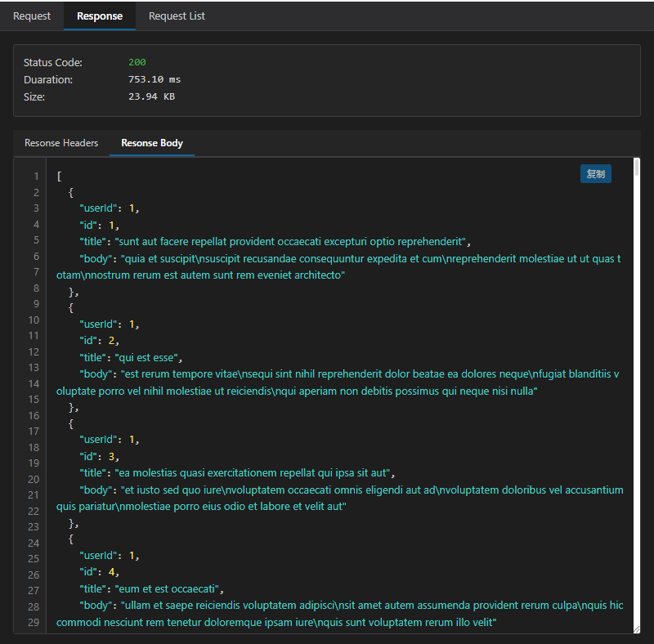Select the Resonse Body tab
Screen dimensions: 654x644
tap(152, 143)
